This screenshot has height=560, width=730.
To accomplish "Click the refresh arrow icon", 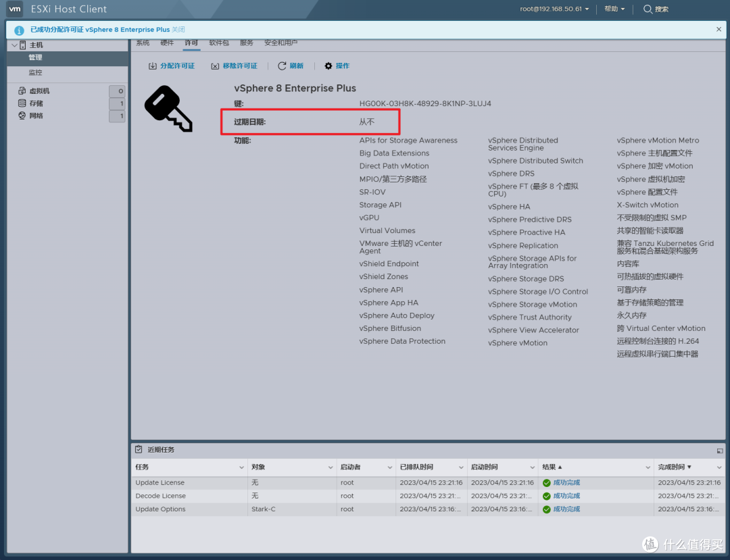I will point(282,66).
